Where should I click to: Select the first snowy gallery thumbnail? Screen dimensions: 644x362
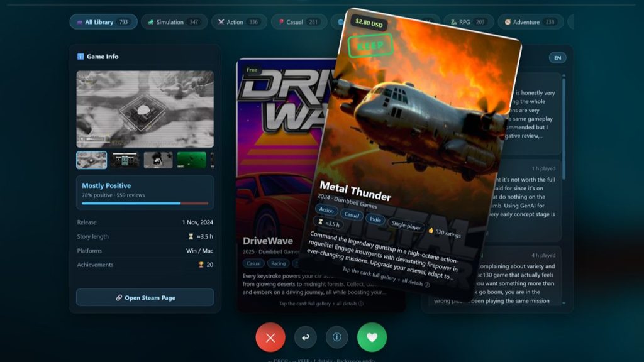click(92, 160)
